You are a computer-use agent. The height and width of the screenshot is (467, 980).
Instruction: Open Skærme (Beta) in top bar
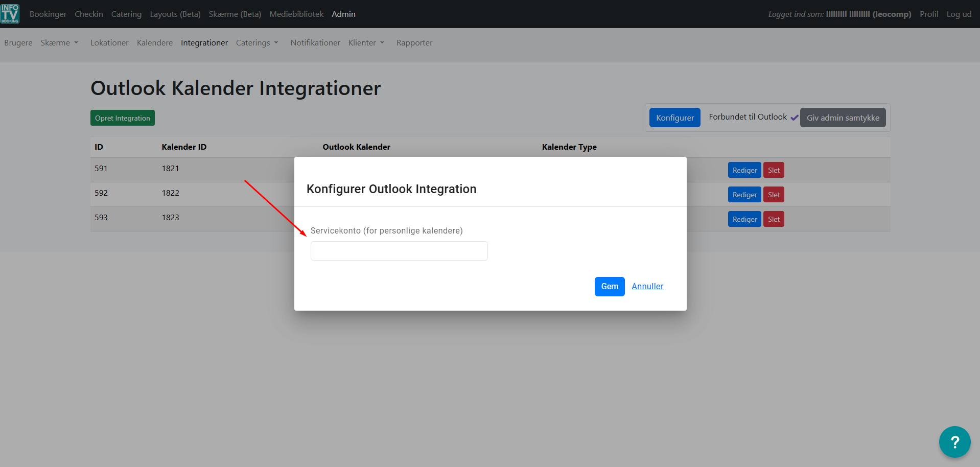235,14
